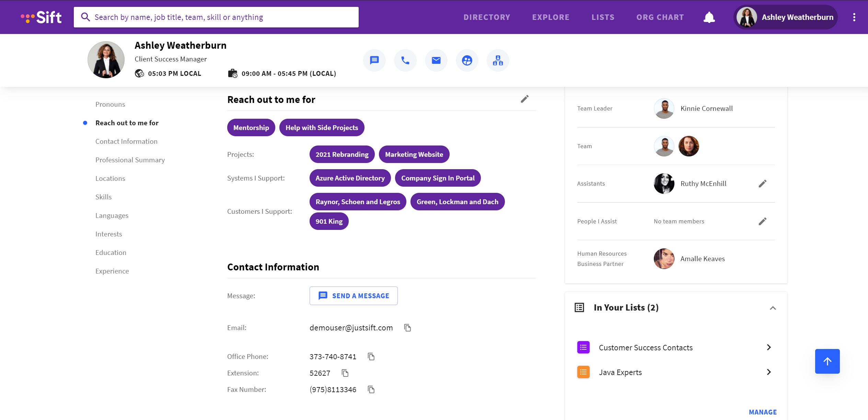Image resolution: width=868 pixels, height=420 pixels.
Task: Click the scroll-to-top arrow button
Action: [827, 361]
